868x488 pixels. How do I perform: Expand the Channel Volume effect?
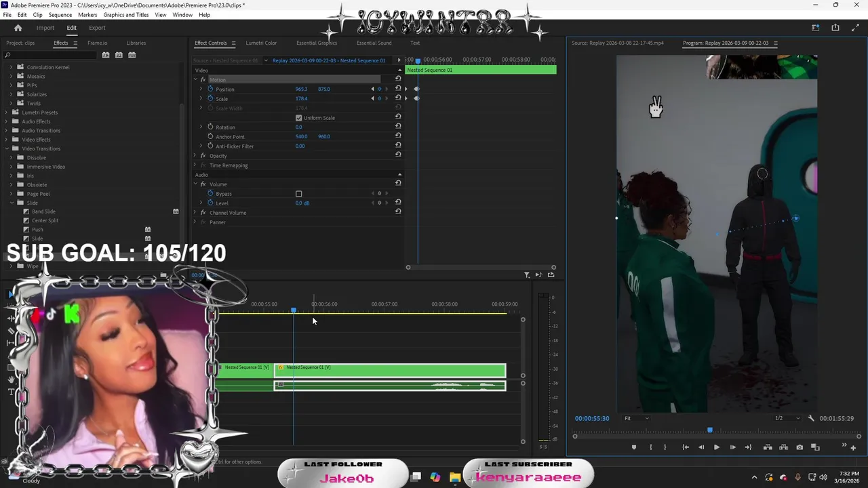pyautogui.click(x=195, y=213)
